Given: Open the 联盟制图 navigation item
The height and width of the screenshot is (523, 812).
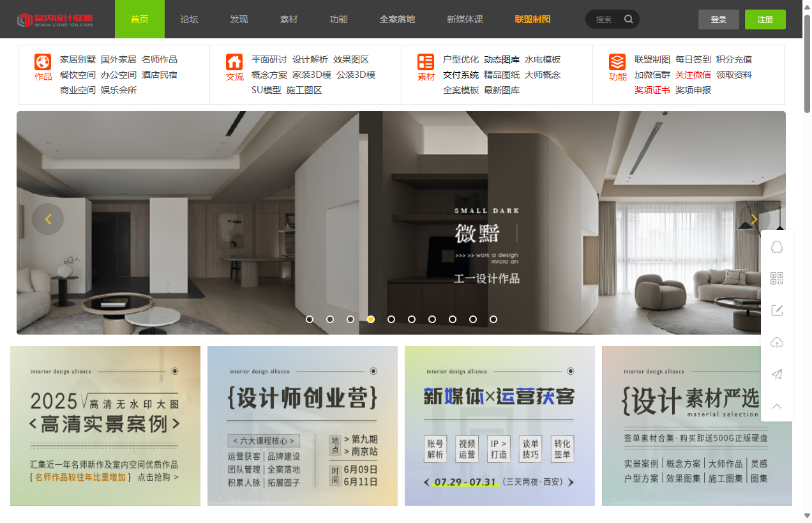Looking at the screenshot, I should tap(532, 19).
